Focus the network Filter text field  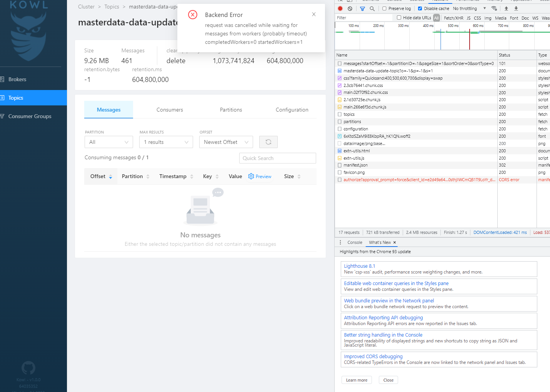tap(364, 18)
